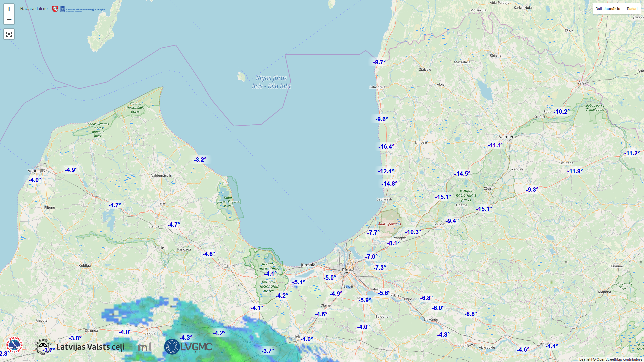
Task: Select the -4.1° marker in Ķemeru park
Action: click(270, 274)
